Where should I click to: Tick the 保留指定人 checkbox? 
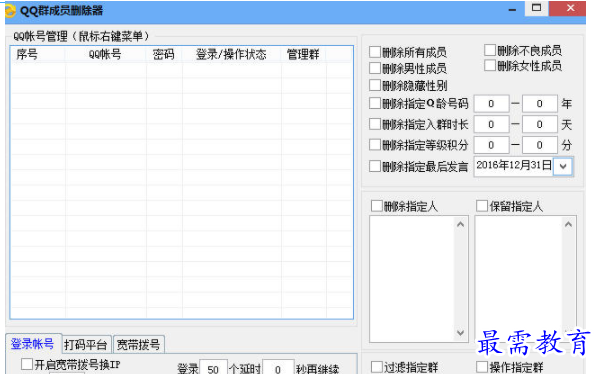(x=482, y=206)
